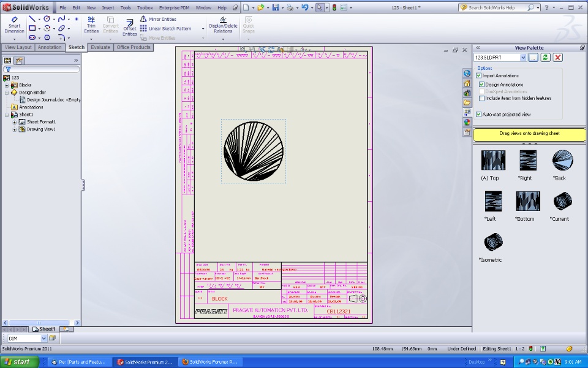Disable Auto-start projected view
588x368 pixels.
(x=479, y=114)
